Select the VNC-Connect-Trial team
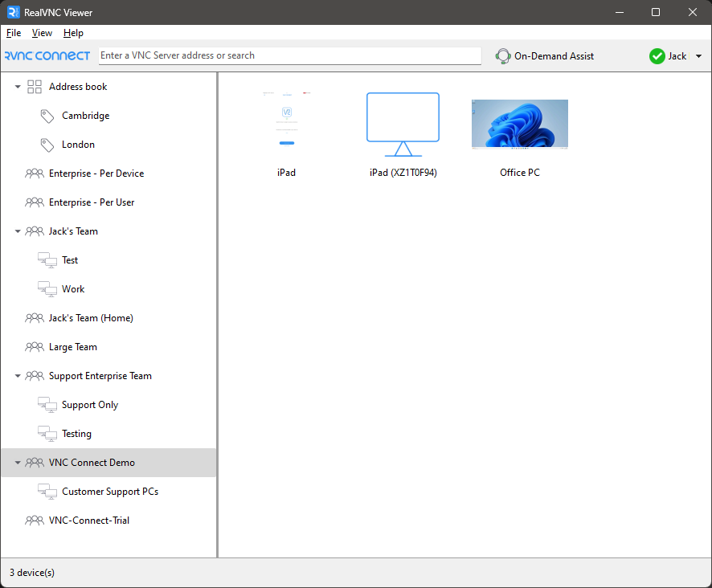The image size is (712, 588). click(x=89, y=521)
